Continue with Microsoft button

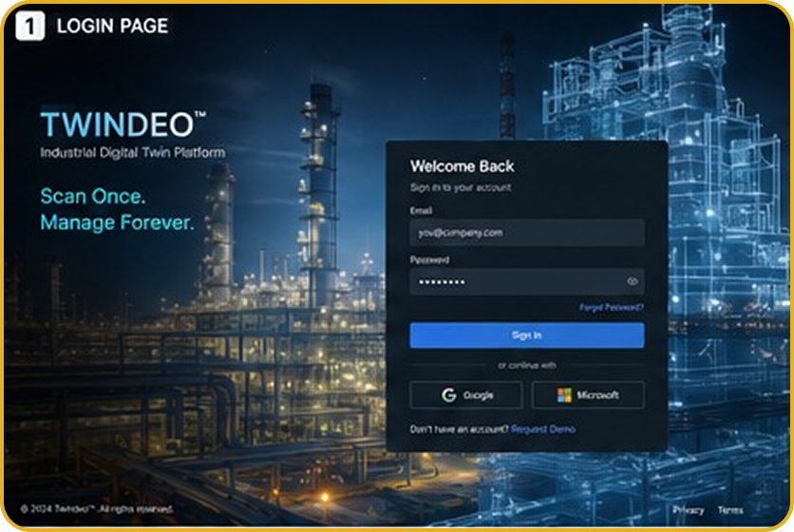point(588,394)
